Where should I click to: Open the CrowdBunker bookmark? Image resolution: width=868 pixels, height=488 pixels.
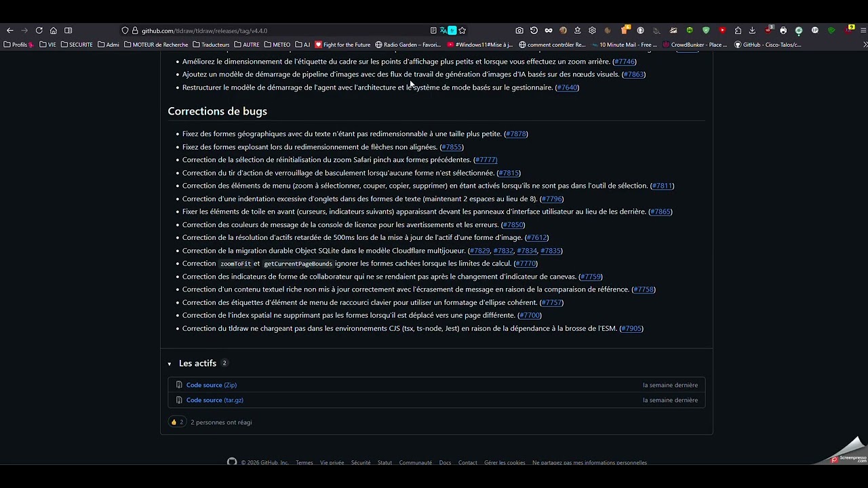(x=695, y=45)
